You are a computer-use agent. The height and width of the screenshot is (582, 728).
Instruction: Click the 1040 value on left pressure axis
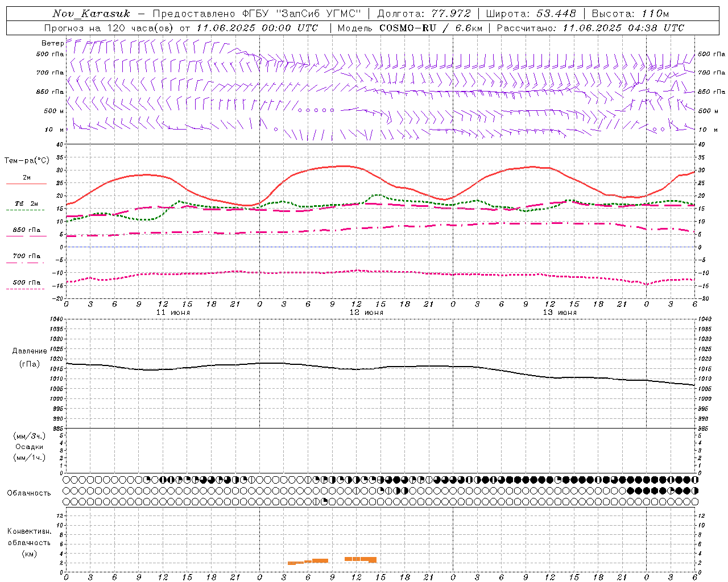pyautogui.click(x=57, y=319)
